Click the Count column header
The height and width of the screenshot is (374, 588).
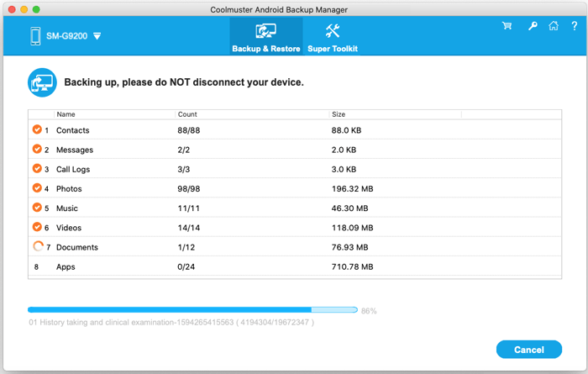[x=187, y=114]
